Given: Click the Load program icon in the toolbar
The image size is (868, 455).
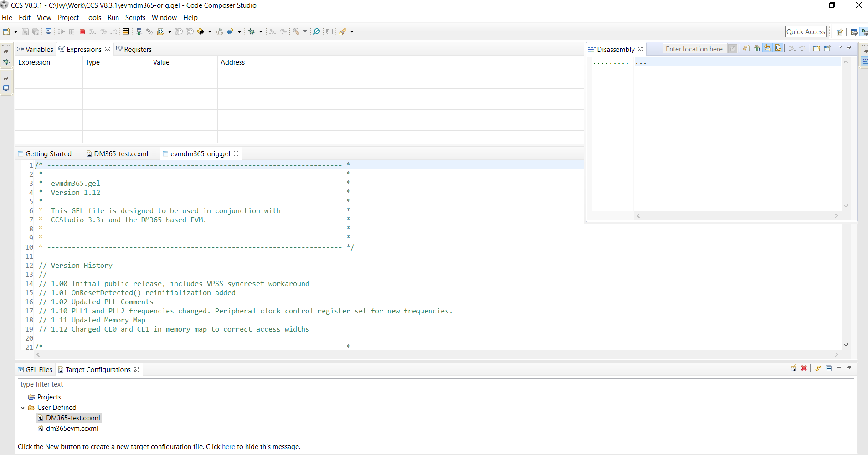Looking at the screenshot, I should point(160,31).
